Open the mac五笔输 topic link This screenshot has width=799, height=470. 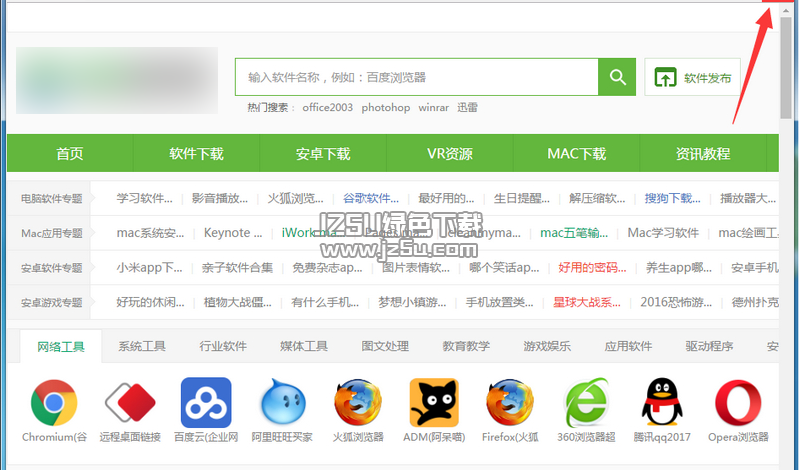pyautogui.click(x=574, y=233)
